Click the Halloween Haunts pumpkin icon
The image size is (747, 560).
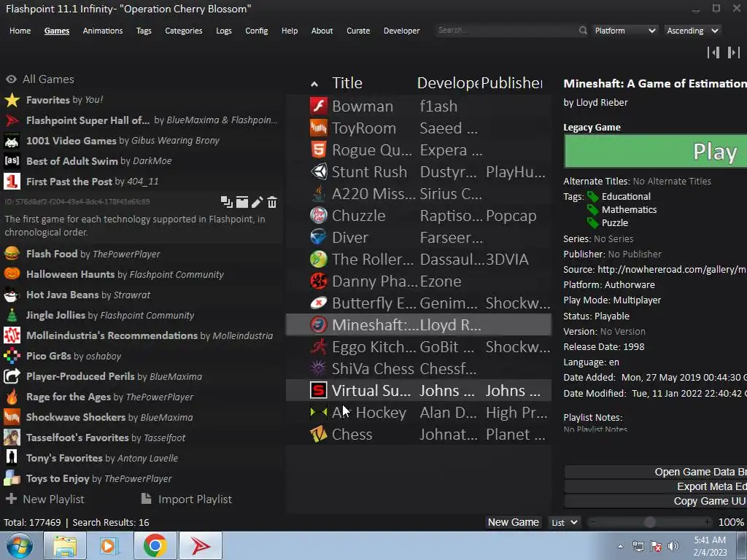[12, 274]
